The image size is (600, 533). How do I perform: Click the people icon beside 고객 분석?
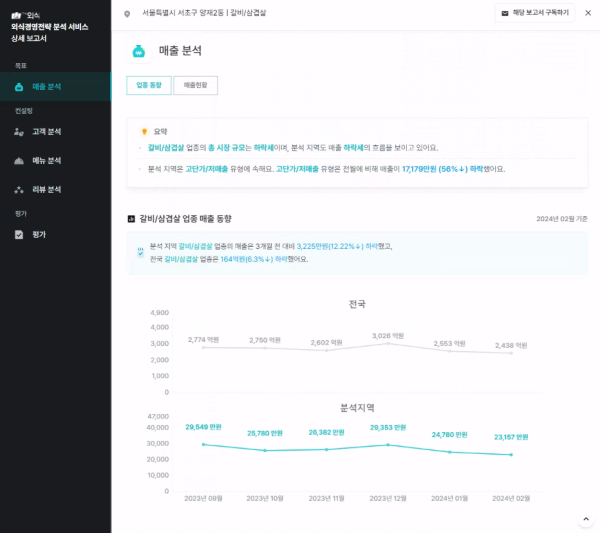(x=19, y=132)
